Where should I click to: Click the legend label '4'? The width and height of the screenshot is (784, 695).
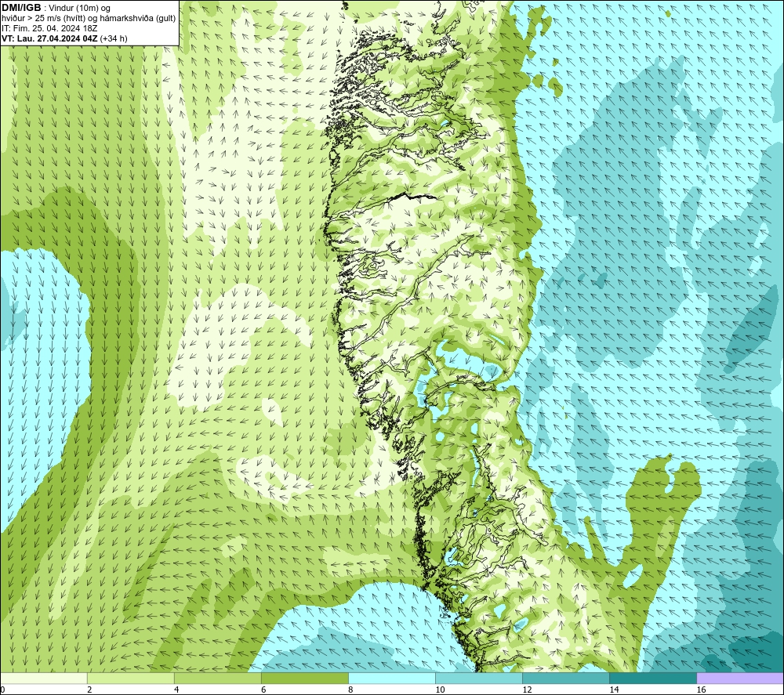[x=176, y=690]
